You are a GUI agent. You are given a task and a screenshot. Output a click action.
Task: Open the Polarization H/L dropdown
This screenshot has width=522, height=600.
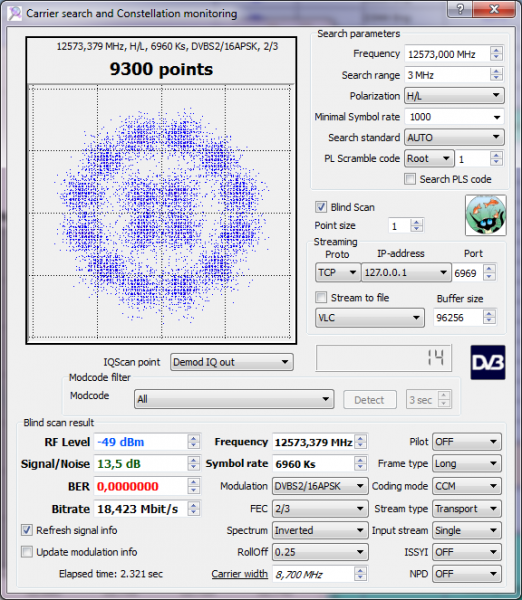click(454, 96)
